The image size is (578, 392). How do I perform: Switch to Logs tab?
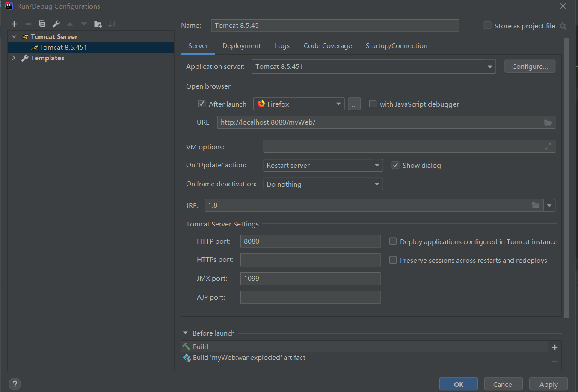pyautogui.click(x=282, y=46)
